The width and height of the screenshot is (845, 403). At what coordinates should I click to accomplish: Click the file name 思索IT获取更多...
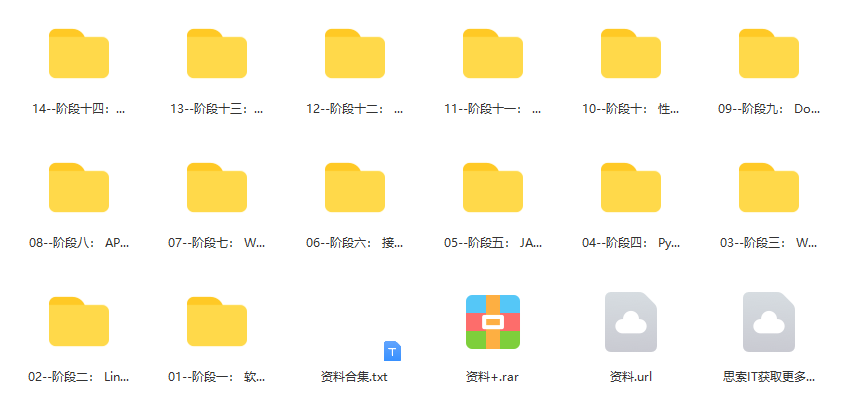click(768, 377)
